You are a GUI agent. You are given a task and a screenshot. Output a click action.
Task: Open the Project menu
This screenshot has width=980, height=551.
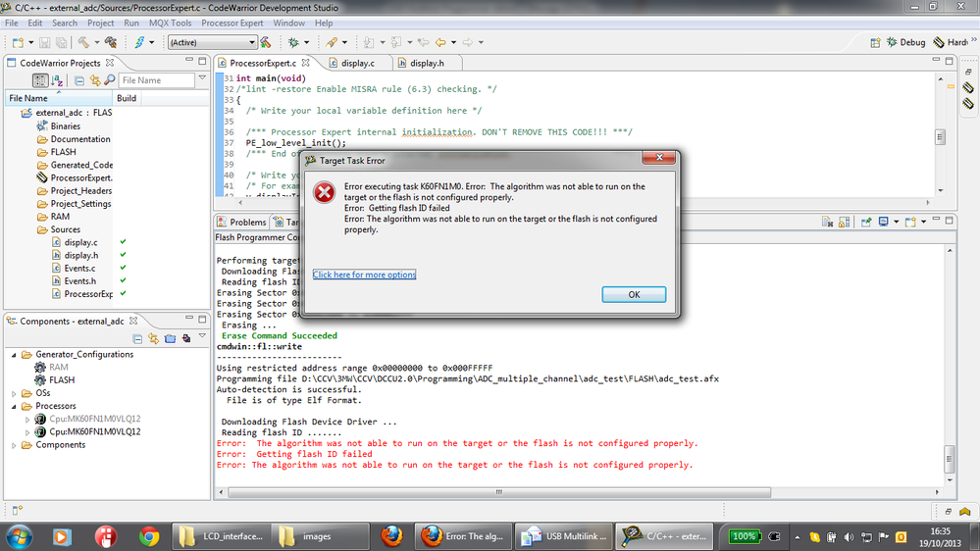[x=100, y=24]
